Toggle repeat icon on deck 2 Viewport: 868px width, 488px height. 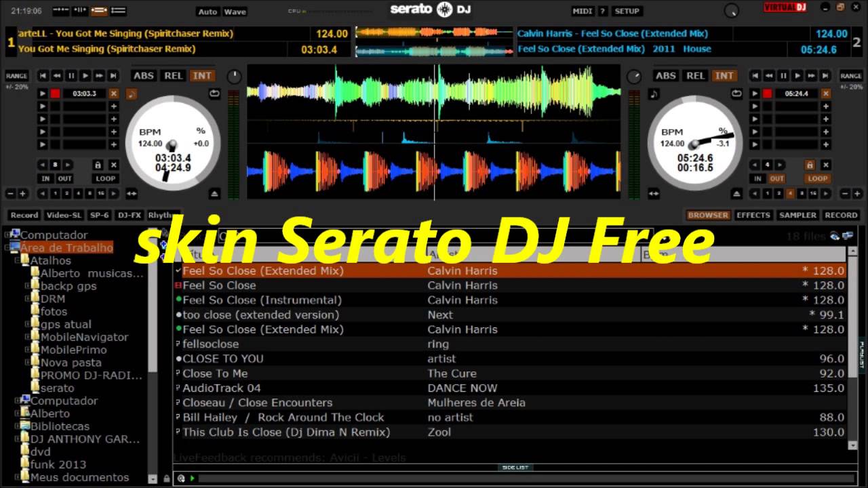(x=737, y=94)
